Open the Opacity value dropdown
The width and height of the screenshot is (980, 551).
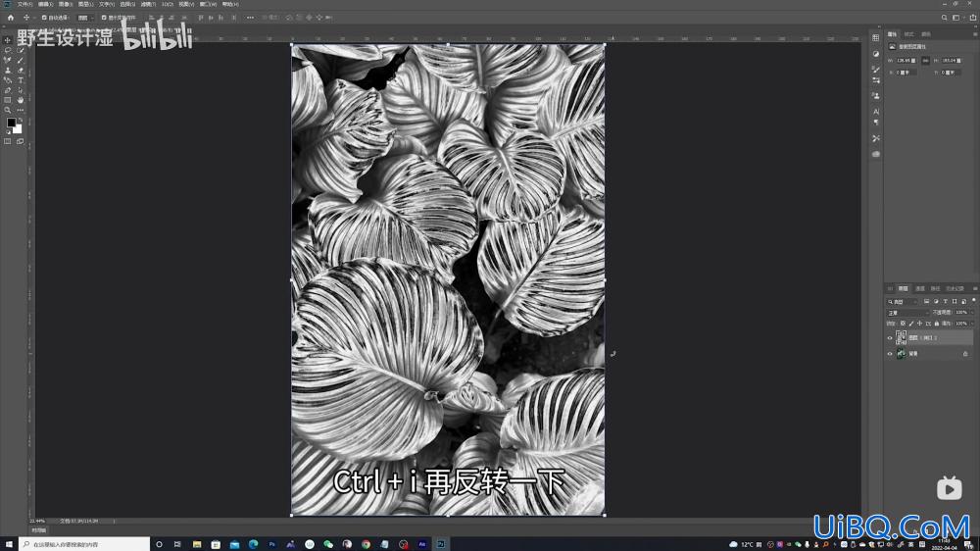[x=972, y=313]
